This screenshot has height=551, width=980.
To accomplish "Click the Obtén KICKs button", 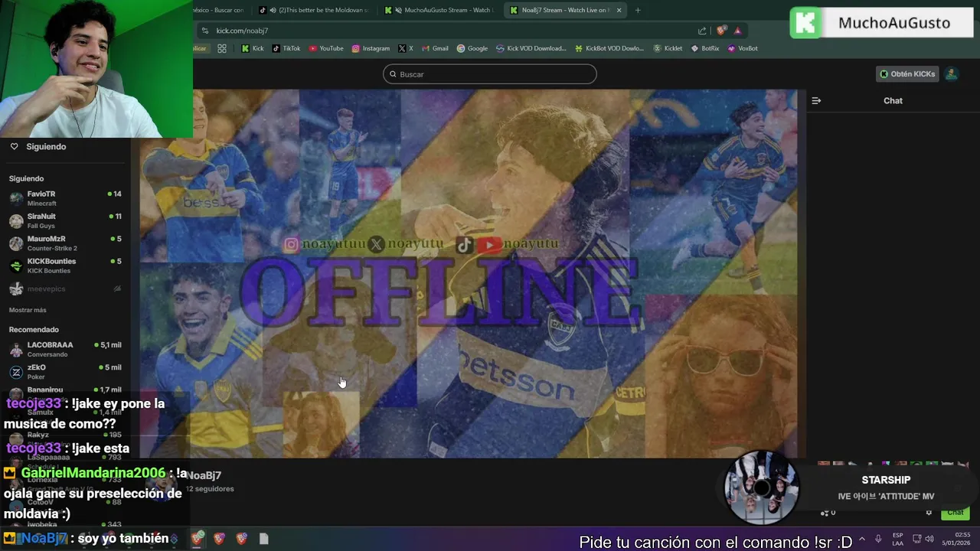I will pyautogui.click(x=907, y=74).
